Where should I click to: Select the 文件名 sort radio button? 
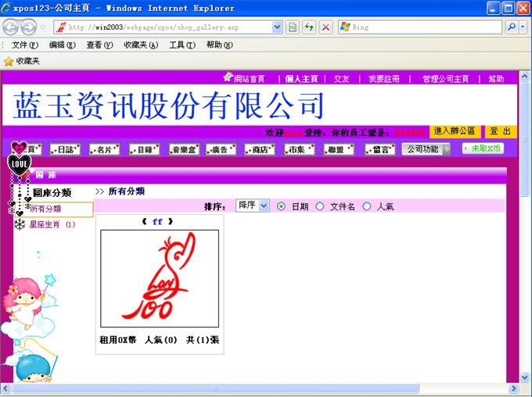tap(319, 206)
